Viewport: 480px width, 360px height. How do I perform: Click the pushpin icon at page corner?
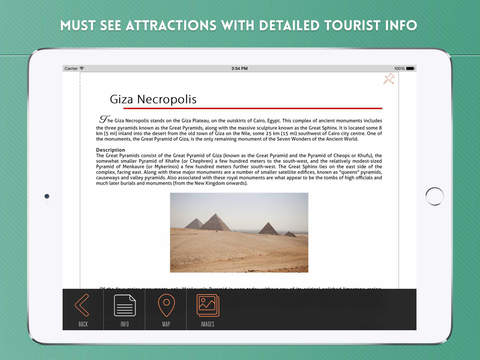(389, 79)
